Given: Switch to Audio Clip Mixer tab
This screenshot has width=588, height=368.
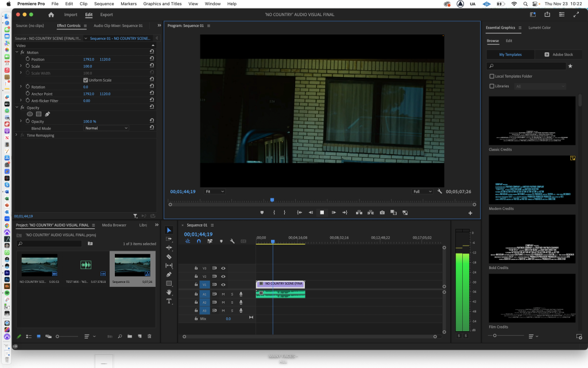Looking at the screenshot, I should (x=118, y=25).
